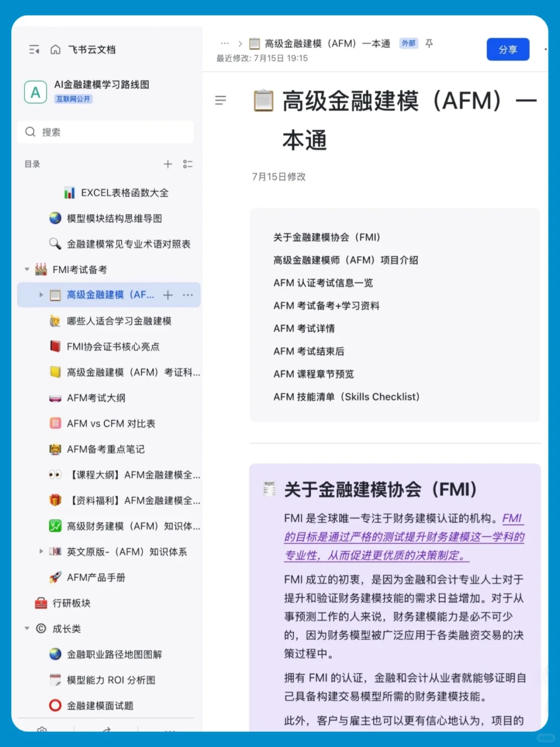Open the document outline via hamburger icon
This screenshot has width=560, height=747.
[x=221, y=100]
